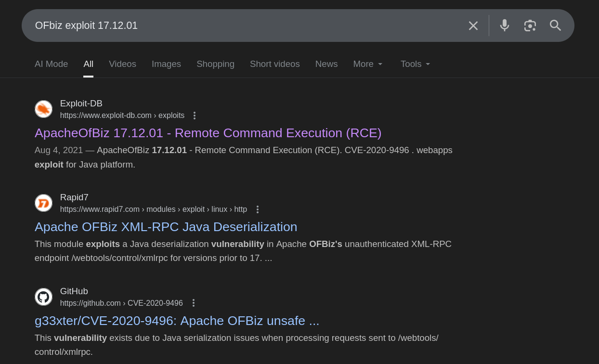Expand the More results filter dropdown
599x364 pixels.
point(367,64)
